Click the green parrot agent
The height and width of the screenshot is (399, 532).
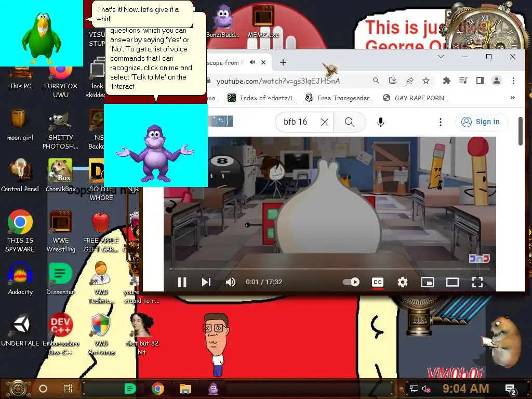43,38
